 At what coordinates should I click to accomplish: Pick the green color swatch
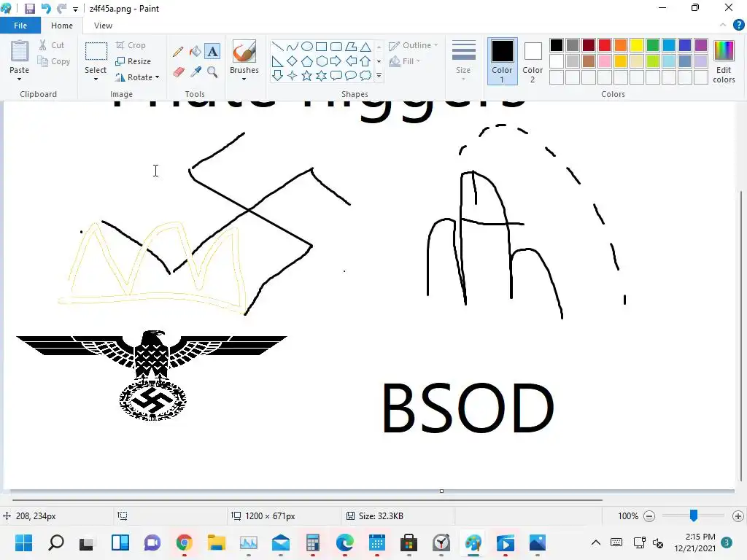point(653,45)
